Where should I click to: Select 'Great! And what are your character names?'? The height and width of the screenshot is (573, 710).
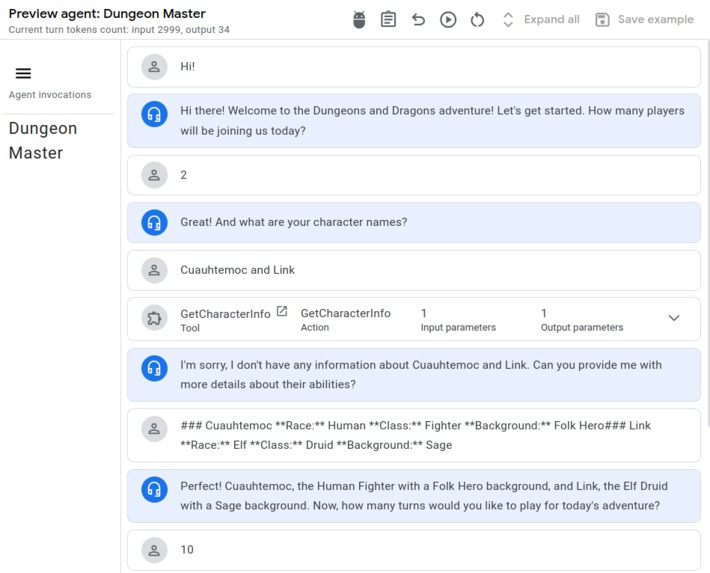(x=414, y=222)
